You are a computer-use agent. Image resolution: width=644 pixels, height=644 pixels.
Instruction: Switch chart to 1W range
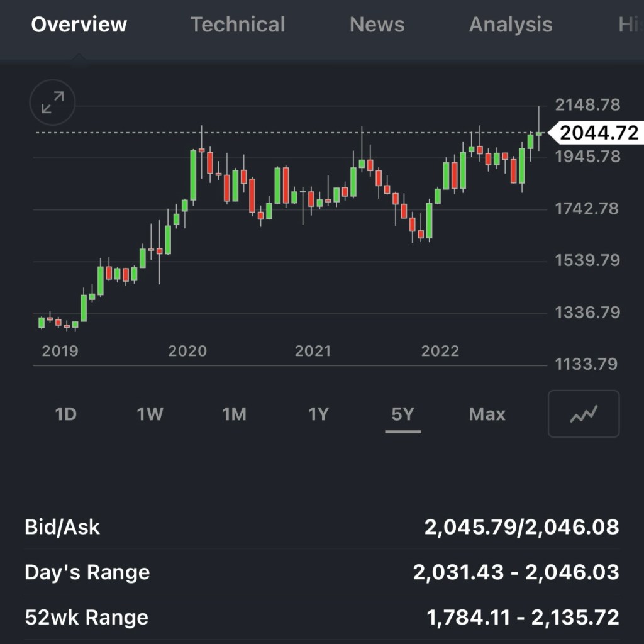pos(150,414)
